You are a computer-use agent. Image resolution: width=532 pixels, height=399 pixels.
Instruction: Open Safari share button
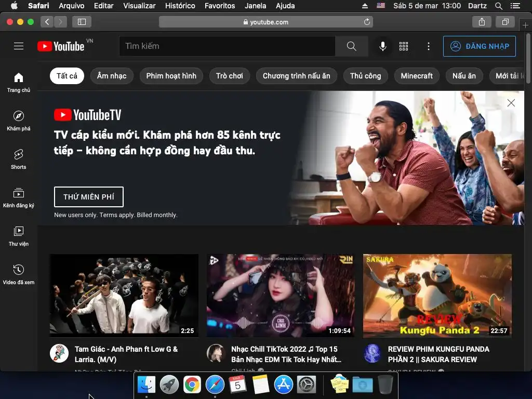(482, 22)
